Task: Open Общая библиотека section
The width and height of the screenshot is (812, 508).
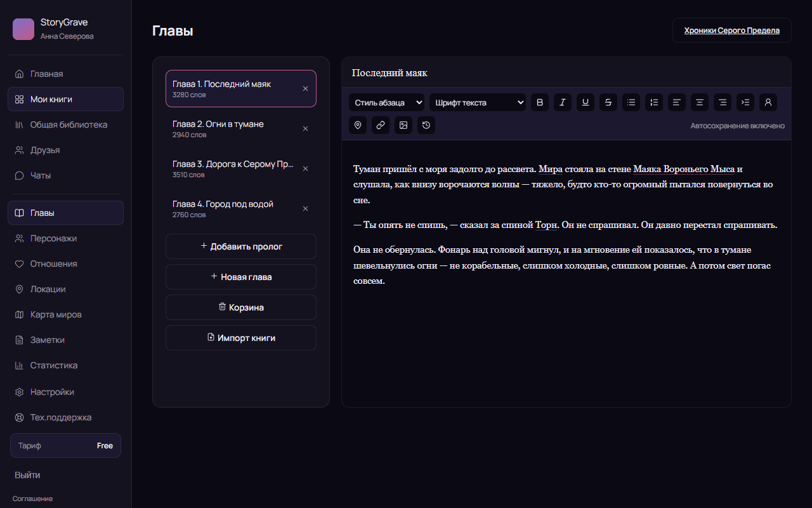Action: [x=65, y=124]
